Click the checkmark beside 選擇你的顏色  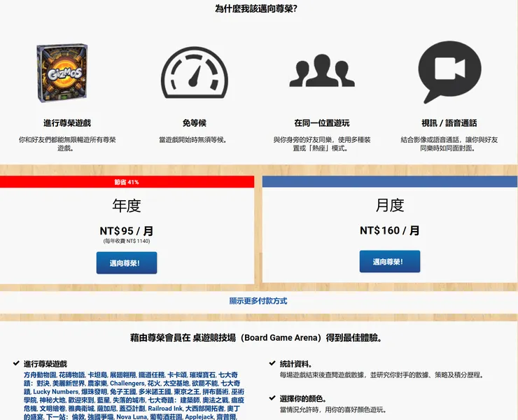[272, 398]
